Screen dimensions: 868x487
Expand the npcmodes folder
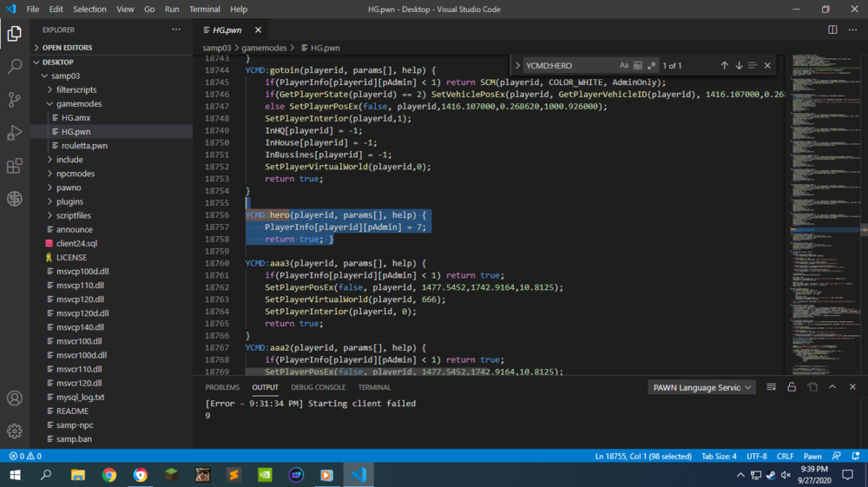tap(111, 174)
